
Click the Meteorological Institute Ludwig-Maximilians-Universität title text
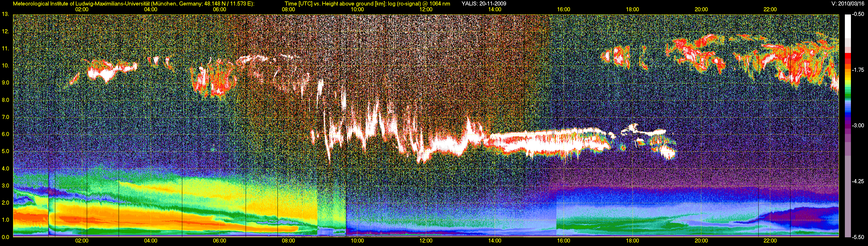[134, 4]
